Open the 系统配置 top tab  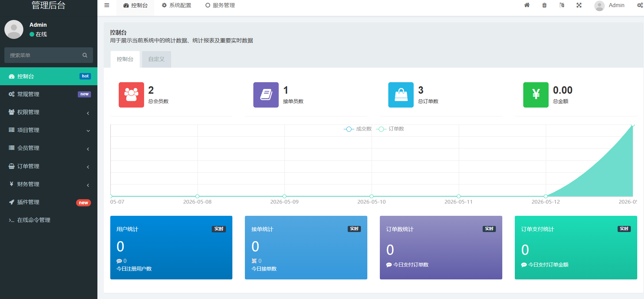pyautogui.click(x=177, y=5)
